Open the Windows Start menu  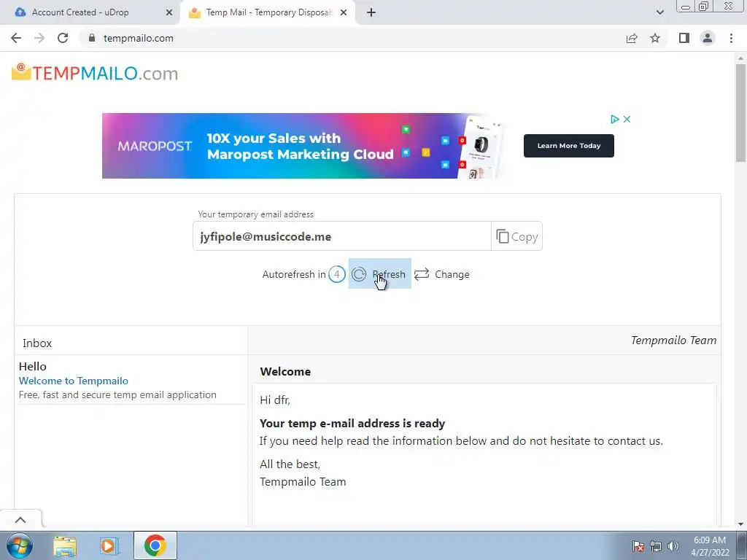(20, 545)
